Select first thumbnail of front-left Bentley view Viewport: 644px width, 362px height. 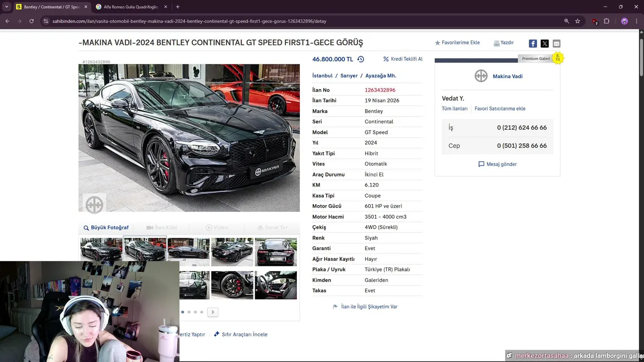[x=101, y=252]
